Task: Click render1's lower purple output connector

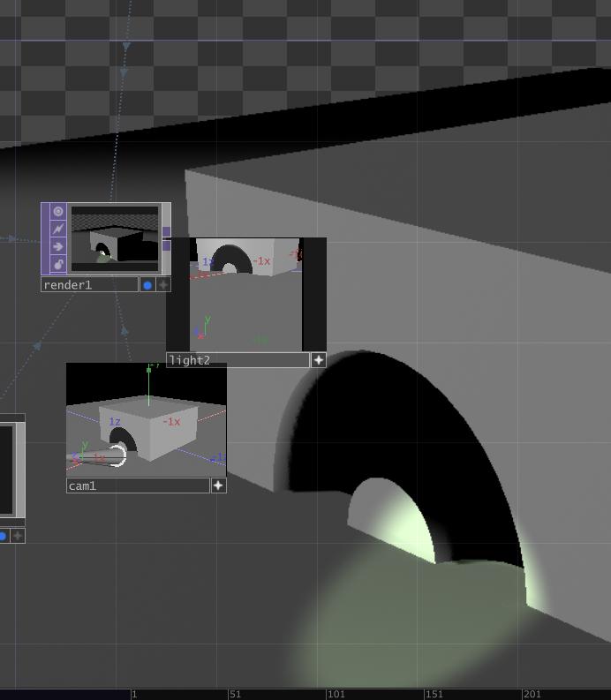Action: click(167, 245)
